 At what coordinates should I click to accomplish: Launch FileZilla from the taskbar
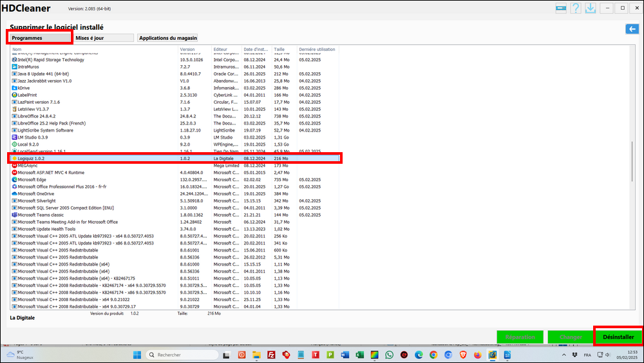272,355
